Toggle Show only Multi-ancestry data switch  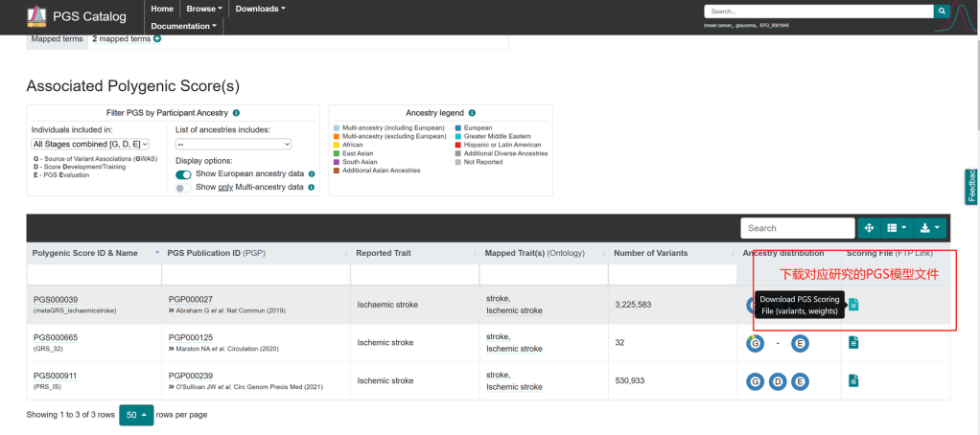[181, 188]
